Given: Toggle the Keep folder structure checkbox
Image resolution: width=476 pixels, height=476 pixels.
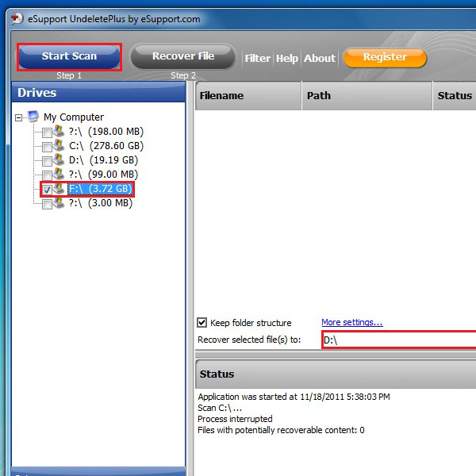Looking at the screenshot, I should 202,322.
